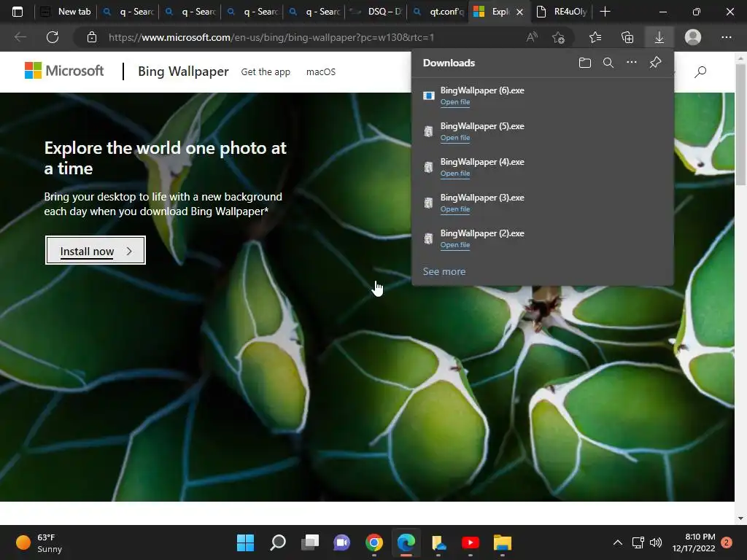Open file for BingWallpaper (2).exe
747x560 pixels.
pos(455,245)
